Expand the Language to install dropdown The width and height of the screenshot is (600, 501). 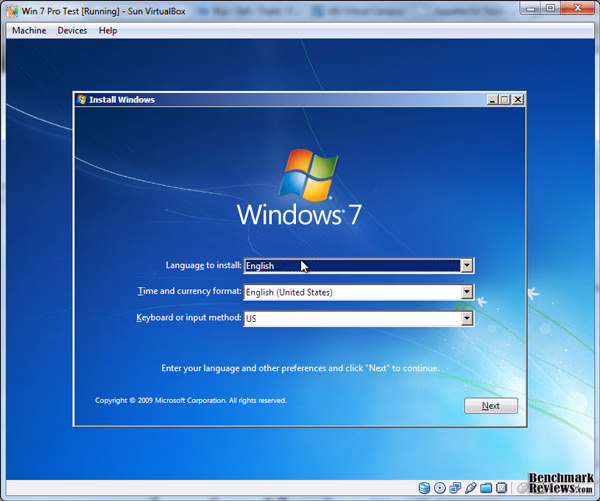coord(466,266)
